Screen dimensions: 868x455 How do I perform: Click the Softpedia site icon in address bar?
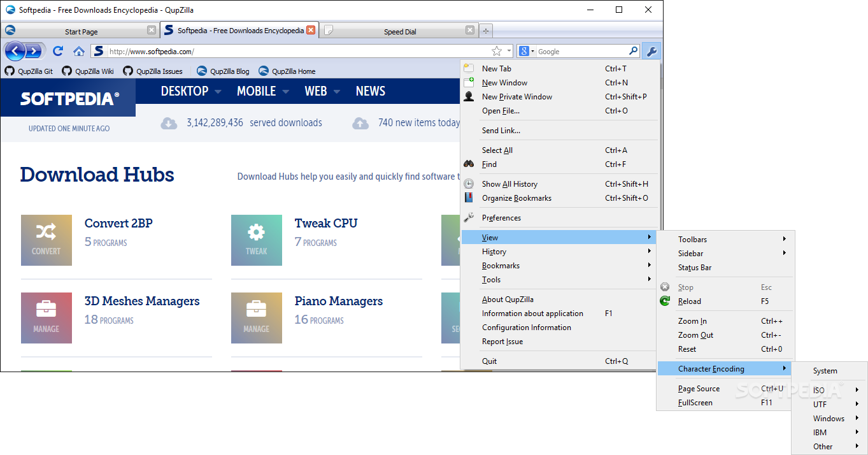[97, 51]
